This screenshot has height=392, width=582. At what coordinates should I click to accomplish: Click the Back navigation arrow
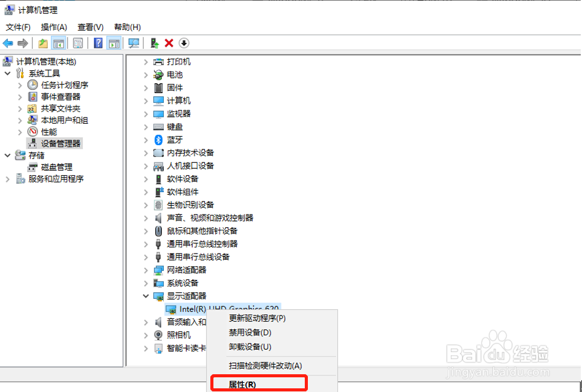(x=7, y=43)
